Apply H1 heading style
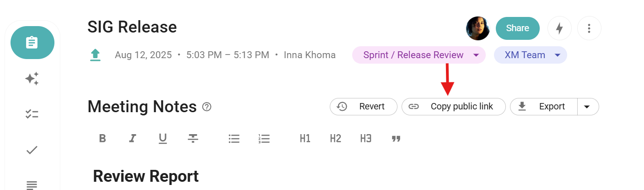 305,138
